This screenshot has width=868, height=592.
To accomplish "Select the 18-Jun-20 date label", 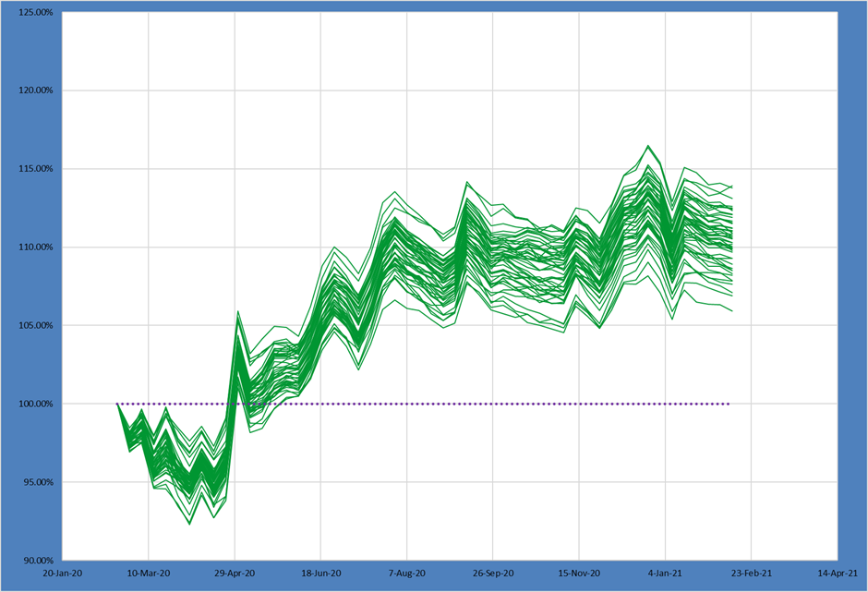I will point(321,574).
